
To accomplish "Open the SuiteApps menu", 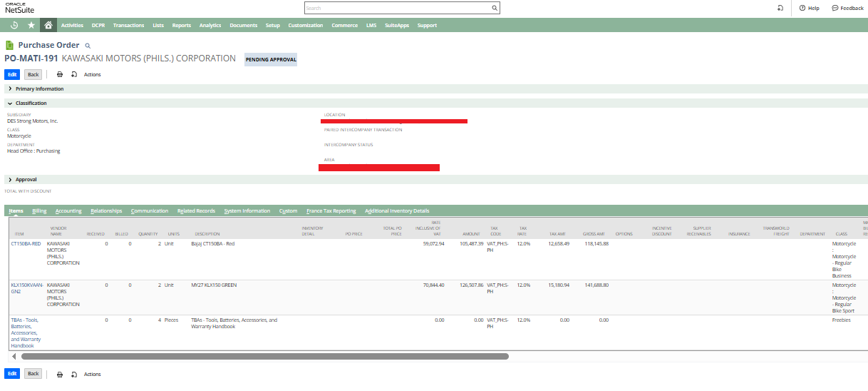I will coord(397,25).
